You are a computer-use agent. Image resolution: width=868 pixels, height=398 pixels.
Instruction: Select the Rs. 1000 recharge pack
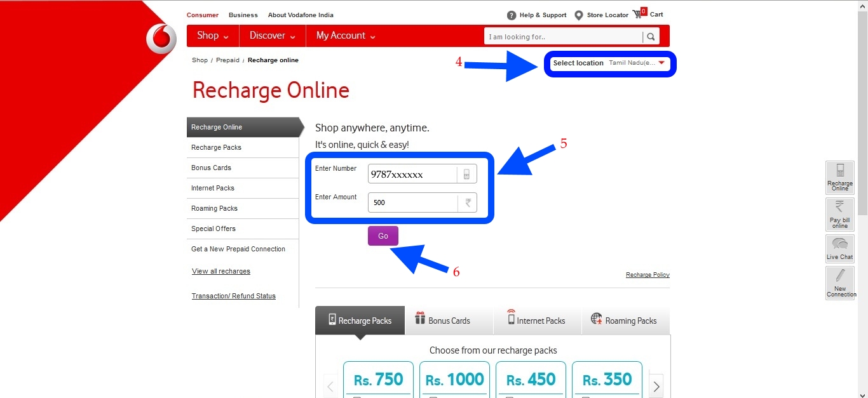point(454,380)
